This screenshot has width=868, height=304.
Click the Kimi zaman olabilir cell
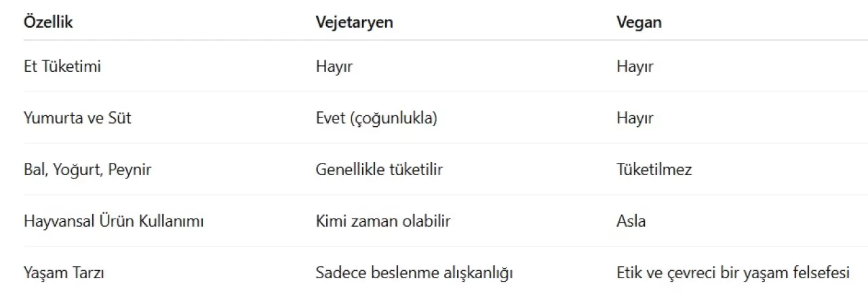(383, 221)
